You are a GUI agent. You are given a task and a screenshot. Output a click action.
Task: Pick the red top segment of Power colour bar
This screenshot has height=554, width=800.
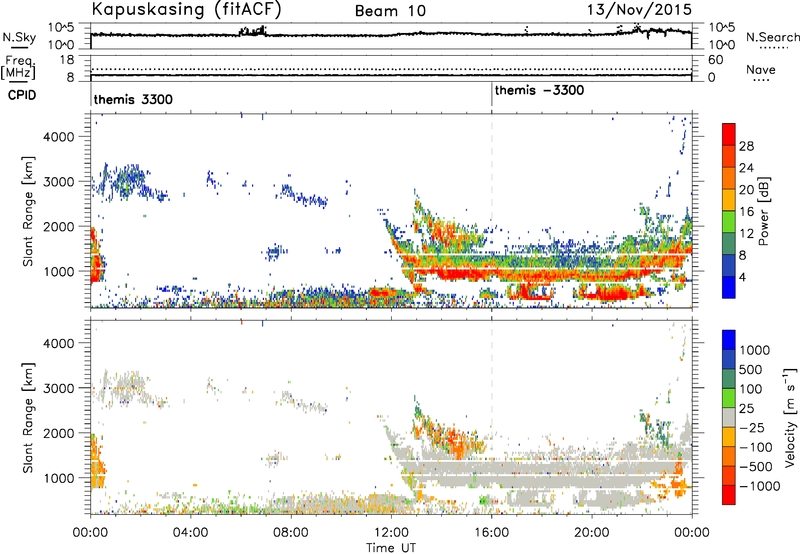[729, 135]
